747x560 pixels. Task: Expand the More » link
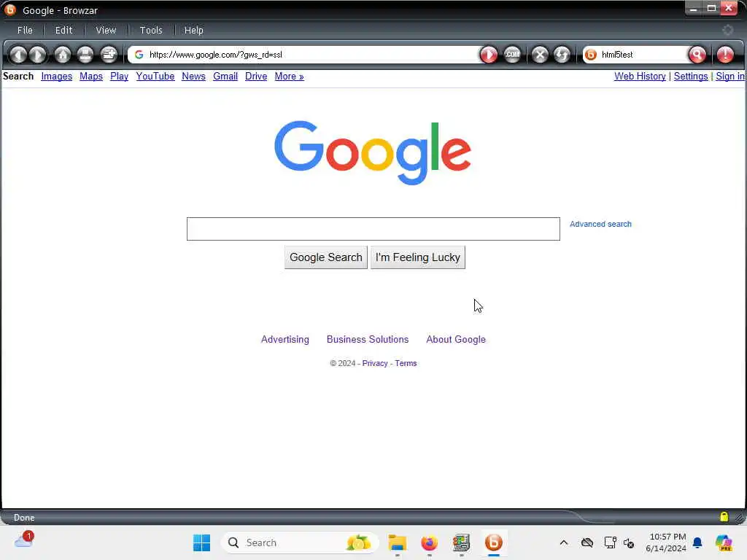[289, 76]
